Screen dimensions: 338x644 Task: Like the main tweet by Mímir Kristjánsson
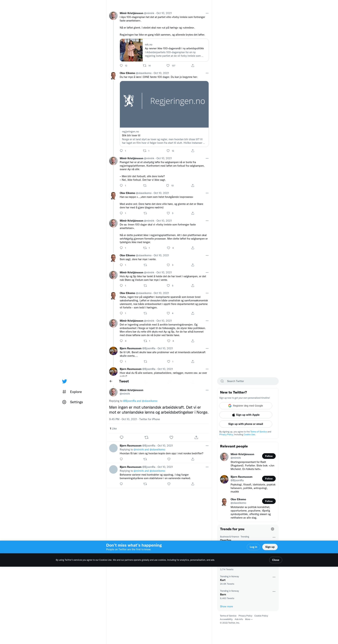coord(171,437)
